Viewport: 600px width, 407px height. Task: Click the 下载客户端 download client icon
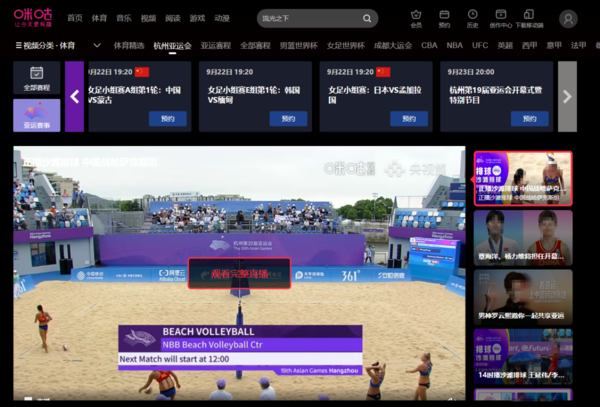pos(529,19)
